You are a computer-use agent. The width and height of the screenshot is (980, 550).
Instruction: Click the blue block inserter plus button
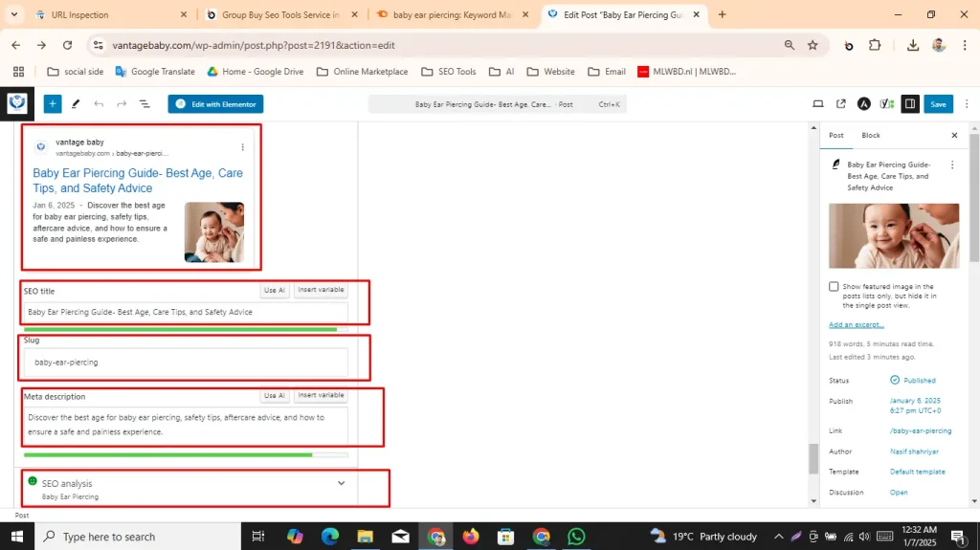click(x=52, y=104)
